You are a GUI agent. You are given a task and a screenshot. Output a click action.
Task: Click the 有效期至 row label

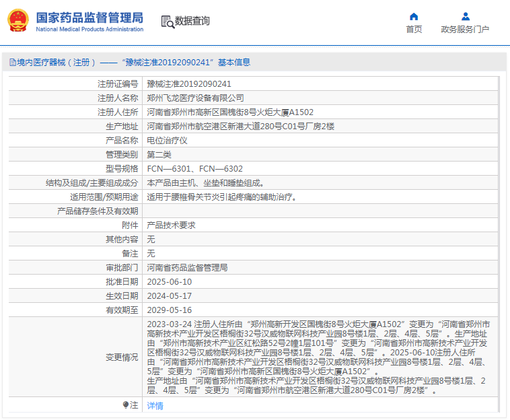click(122, 310)
